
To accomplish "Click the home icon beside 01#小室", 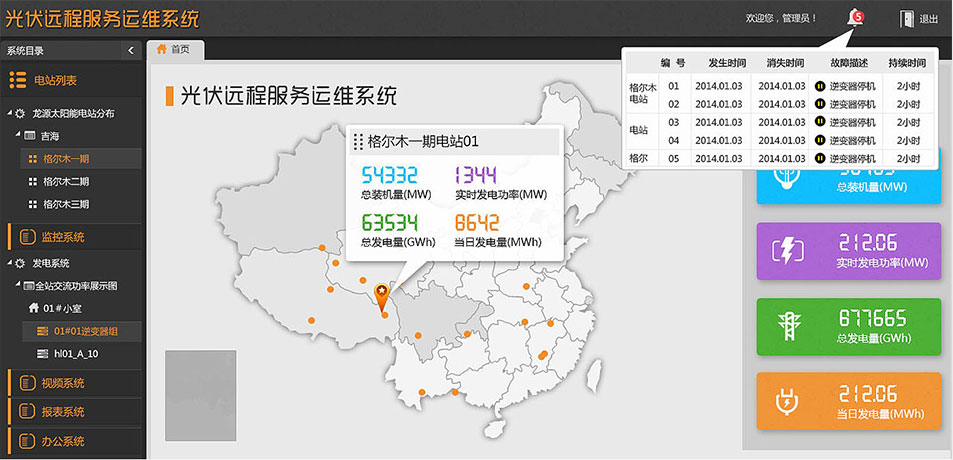I will pyautogui.click(x=34, y=308).
